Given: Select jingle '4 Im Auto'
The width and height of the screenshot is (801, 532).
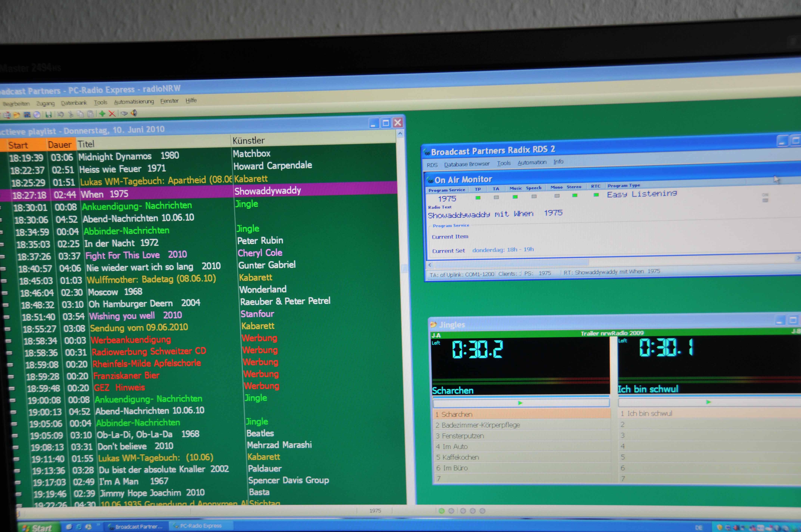Looking at the screenshot, I should (x=522, y=446).
